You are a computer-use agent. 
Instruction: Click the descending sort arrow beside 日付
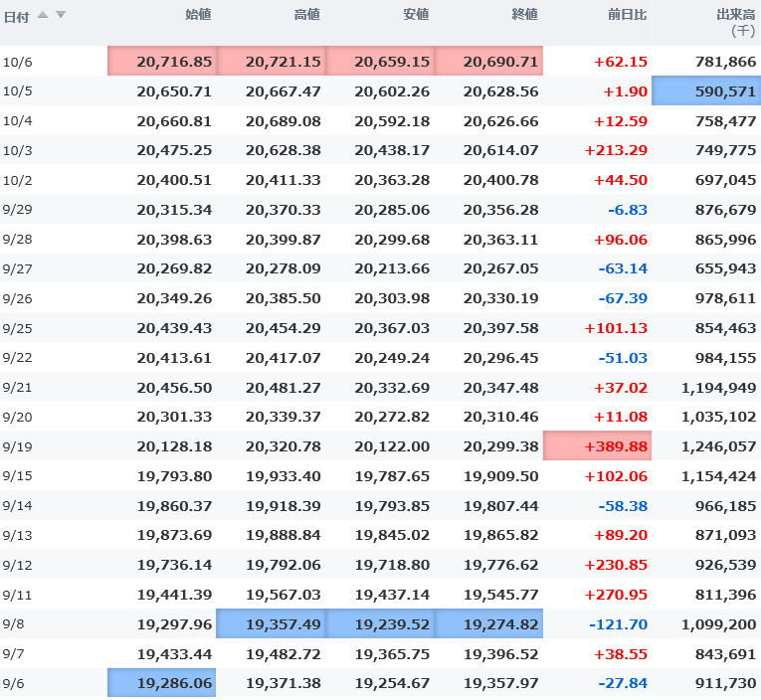61,15
